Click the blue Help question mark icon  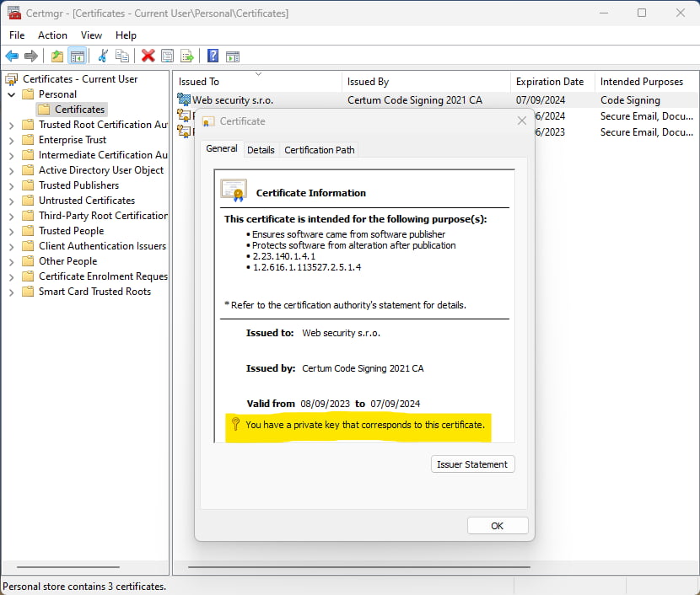point(213,56)
